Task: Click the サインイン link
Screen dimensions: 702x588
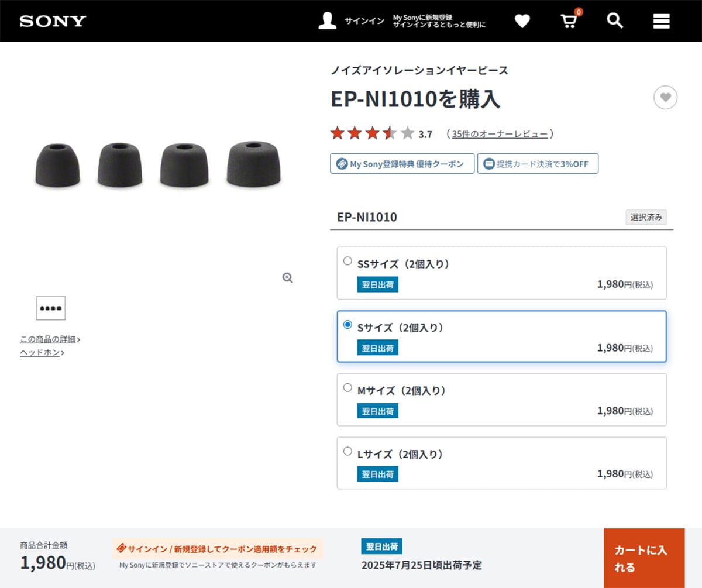Action: [x=364, y=21]
